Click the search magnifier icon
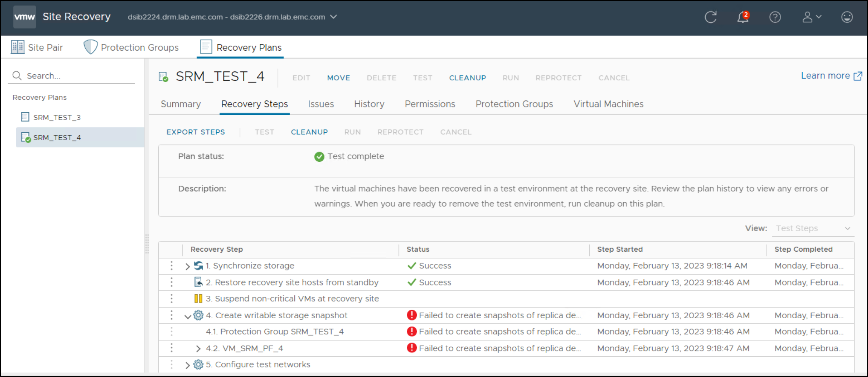 (x=17, y=76)
